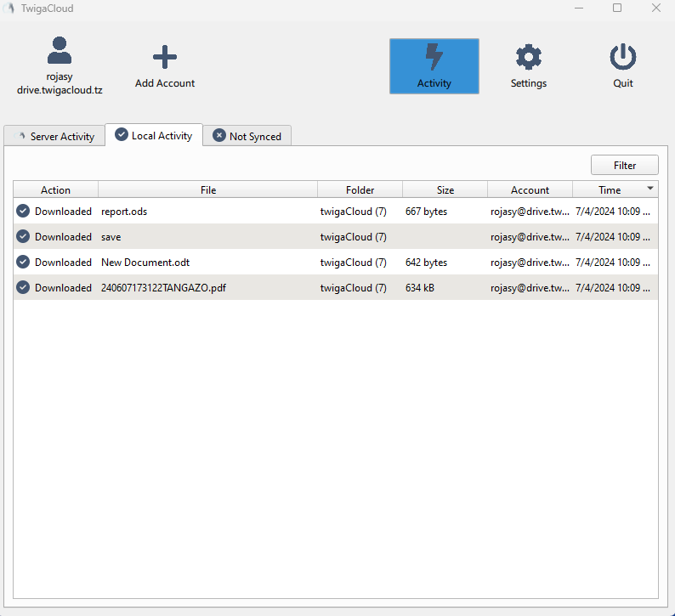
Task: Sort by the Account column header
Action: 530,189
